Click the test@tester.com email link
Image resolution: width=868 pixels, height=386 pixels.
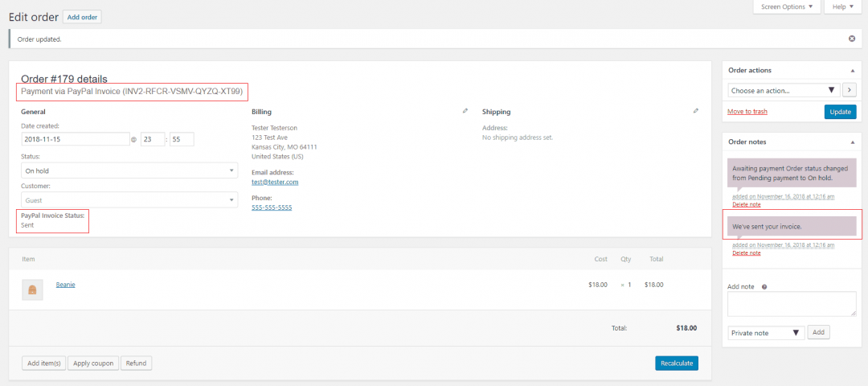pos(275,182)
